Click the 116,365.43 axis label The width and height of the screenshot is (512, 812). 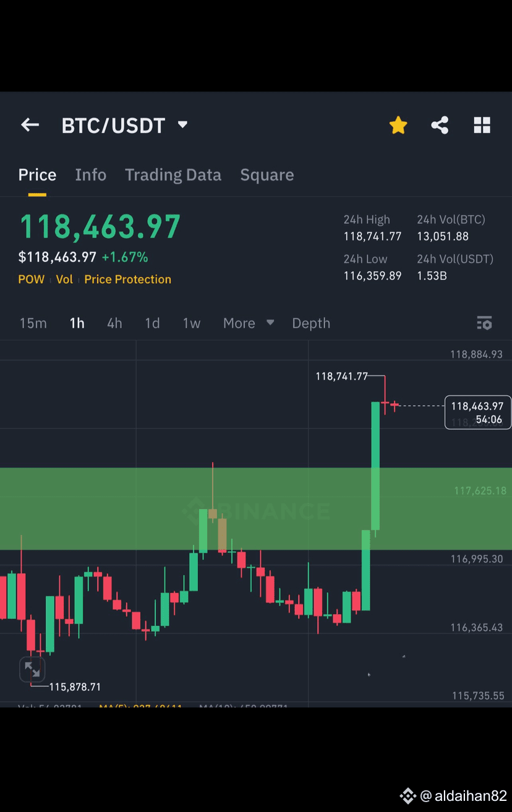477,628
